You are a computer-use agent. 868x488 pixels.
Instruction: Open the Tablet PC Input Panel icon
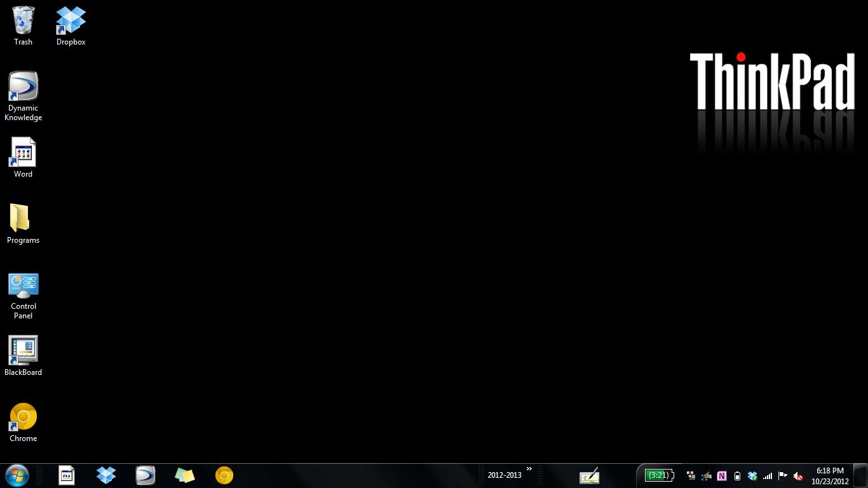(589, 476)
